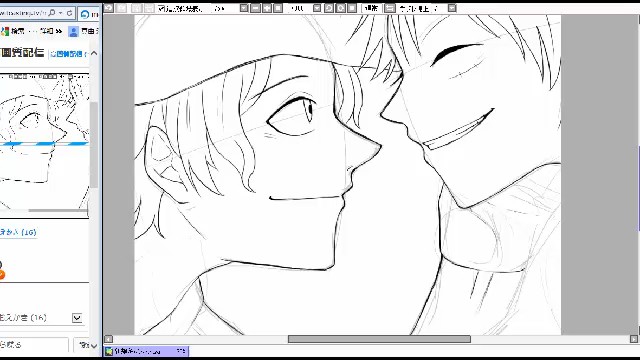Image resolution: width=640 pixels, height=360 pixels.
Task: Open the stabilizer dropdown at toolbar end
Action: pos(452,8)
